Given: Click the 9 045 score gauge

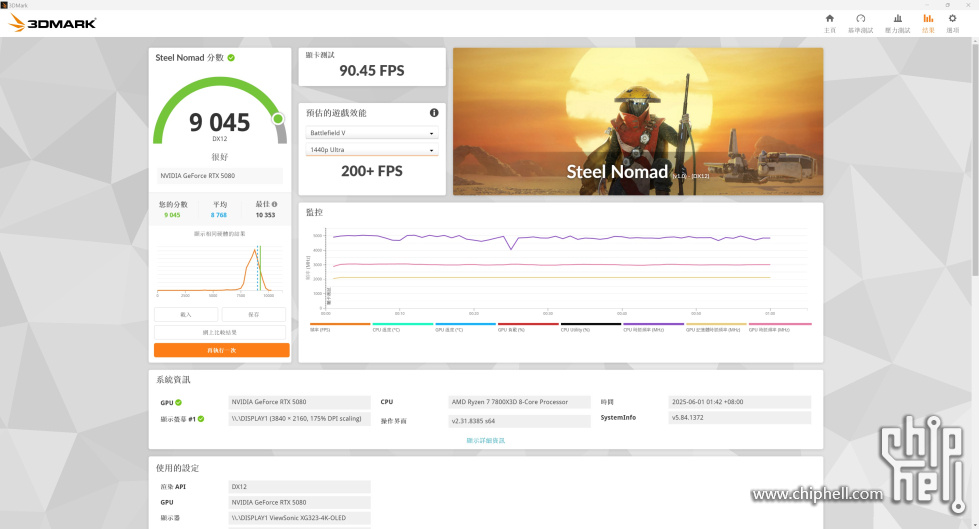Looking at the screenshot, I should click(220, 112).
